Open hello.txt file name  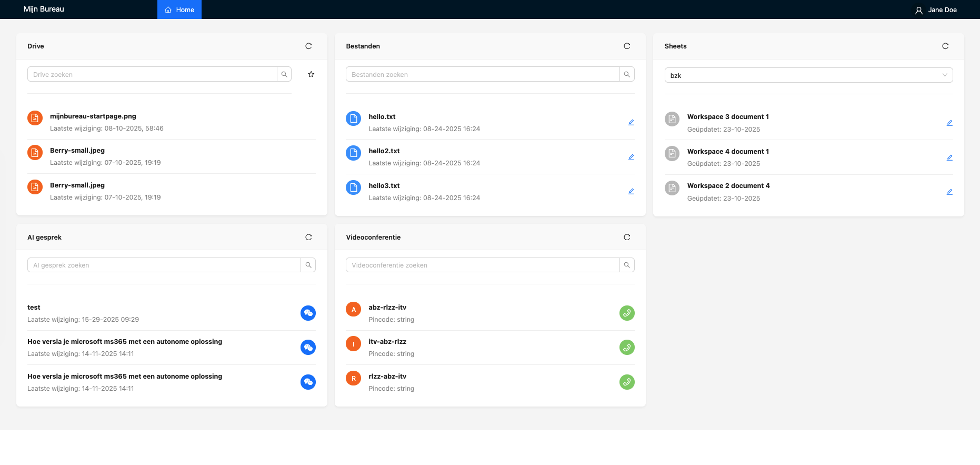tap(382, 117)
